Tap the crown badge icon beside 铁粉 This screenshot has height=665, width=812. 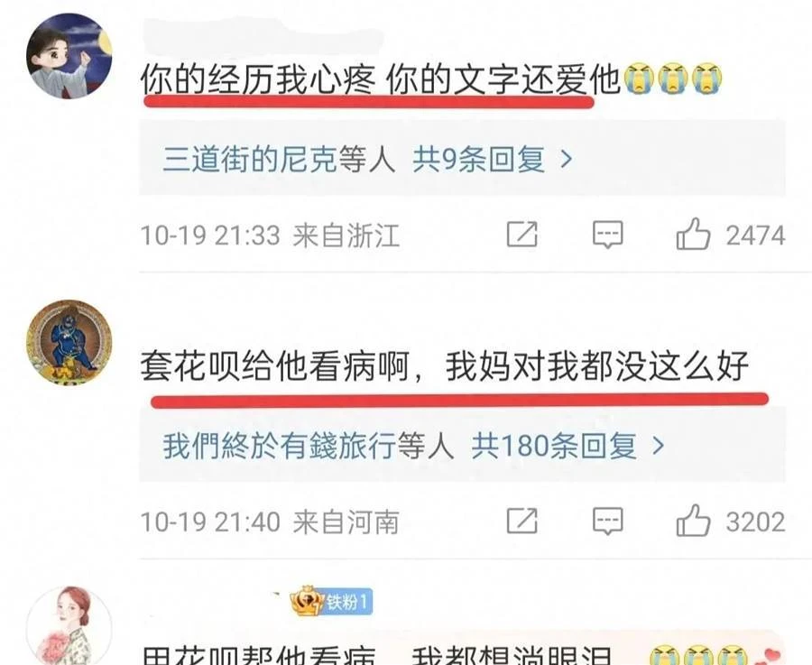click(307, 601)
